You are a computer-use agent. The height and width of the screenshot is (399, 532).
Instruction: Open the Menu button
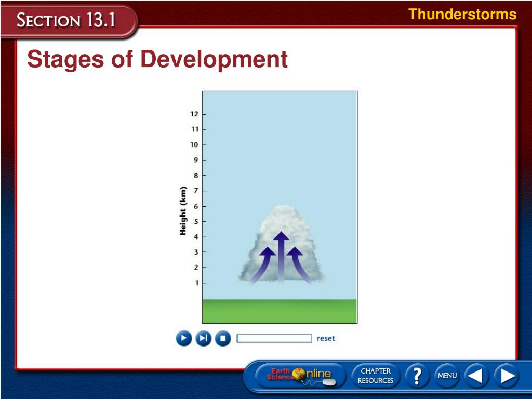coord(447,376)
